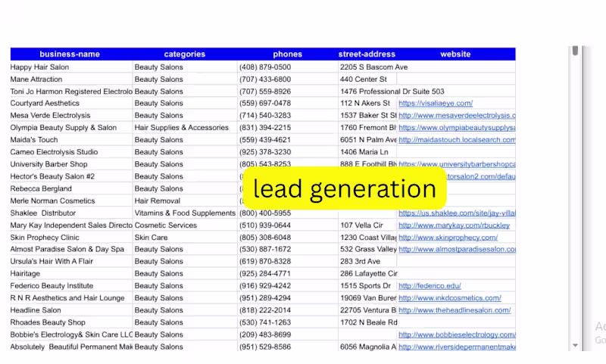Open the riversidepermanentmakeup website link
The height and width of the screenshot is (364, 606).
pyautogui.click(x=457, y=347)
